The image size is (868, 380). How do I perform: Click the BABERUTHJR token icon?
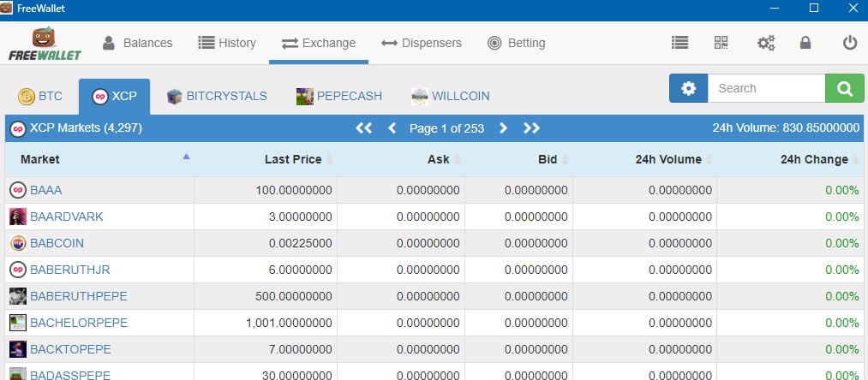[x=18, y=270]
